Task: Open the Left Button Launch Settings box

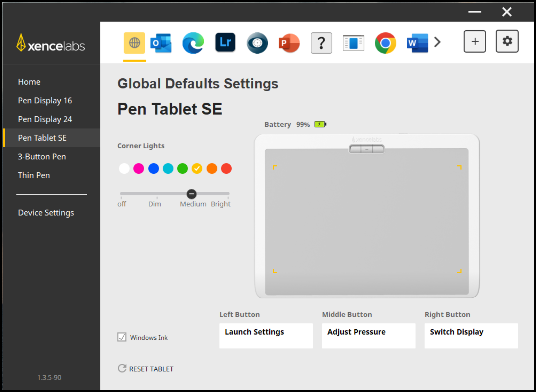Action: 266,336
